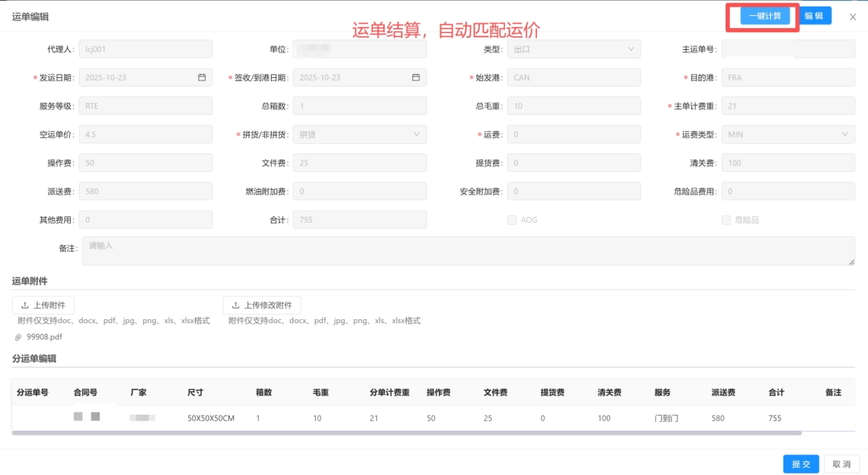Enable the AOG checkbox
868x475 pixels.
point(512,219)
